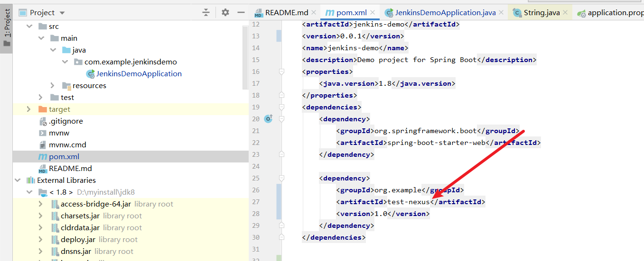Collapse the External Libraries node
This screenshot has width=644, height=261.
coord(18,180)
